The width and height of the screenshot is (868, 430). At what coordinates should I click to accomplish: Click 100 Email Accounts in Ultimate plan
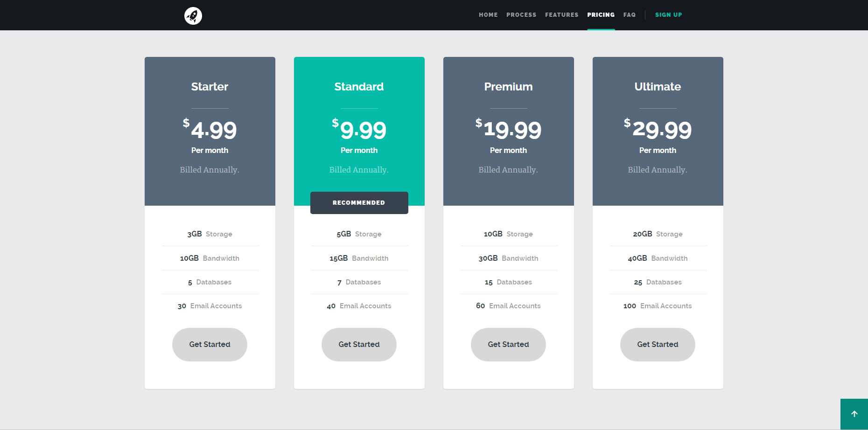pos(658,306)
